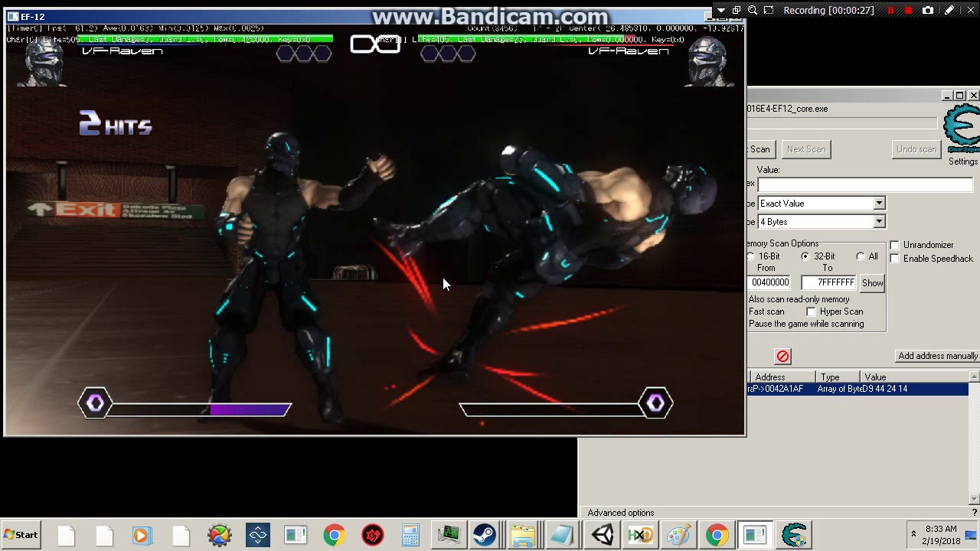Open the first Chrome taskbar icon
Screen dimensions: 980x551
coord(334,535)
